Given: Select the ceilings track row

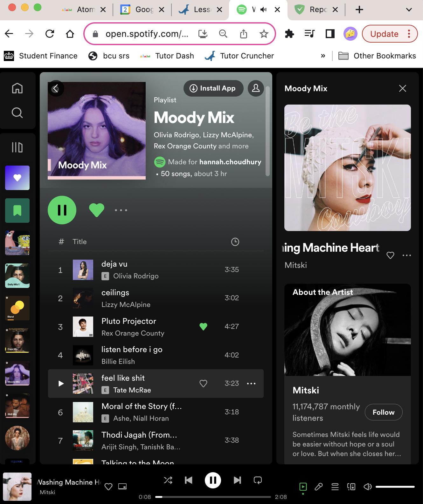Looking at the screenshot, I should (156, 298).
